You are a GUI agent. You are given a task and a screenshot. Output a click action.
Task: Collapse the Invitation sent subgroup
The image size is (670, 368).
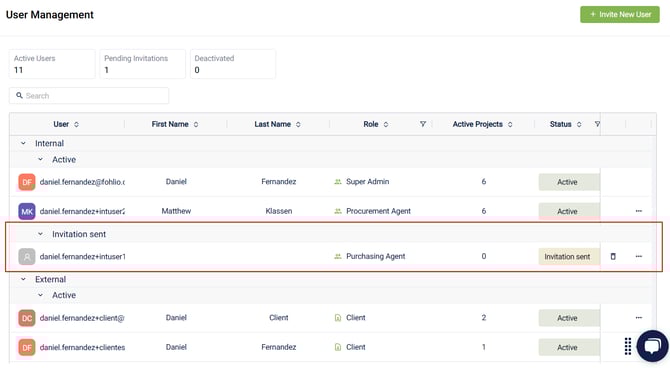(x=40, y=234)
